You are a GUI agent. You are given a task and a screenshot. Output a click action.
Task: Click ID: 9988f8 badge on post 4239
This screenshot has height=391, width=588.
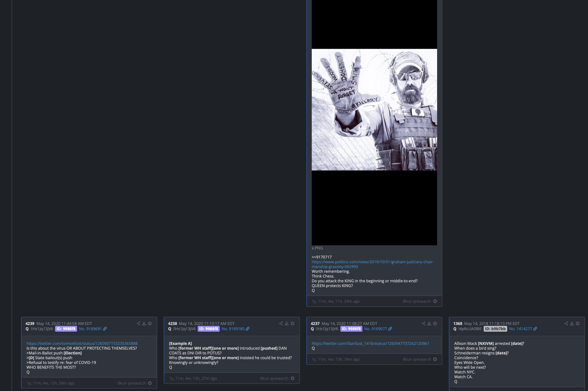click(x=66, y=329)
